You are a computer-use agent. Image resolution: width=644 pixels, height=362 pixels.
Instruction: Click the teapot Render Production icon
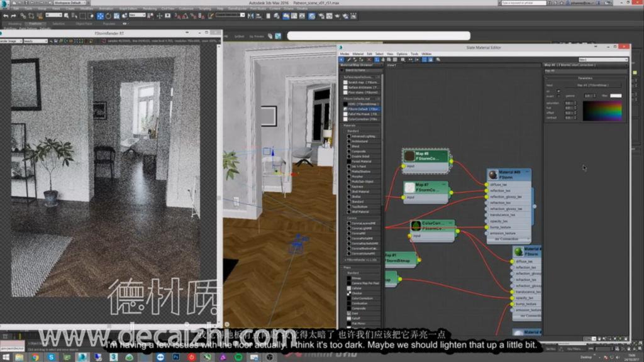[x=338, y=16]
